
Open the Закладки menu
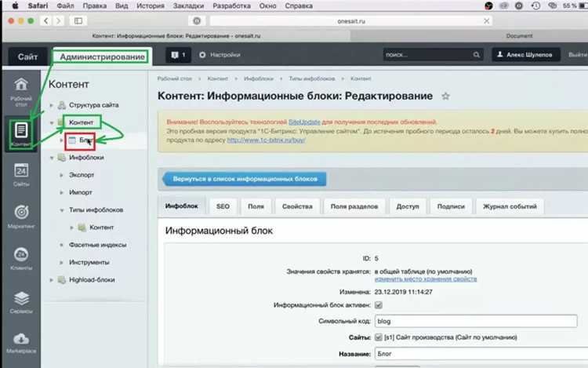coord(188,5)
